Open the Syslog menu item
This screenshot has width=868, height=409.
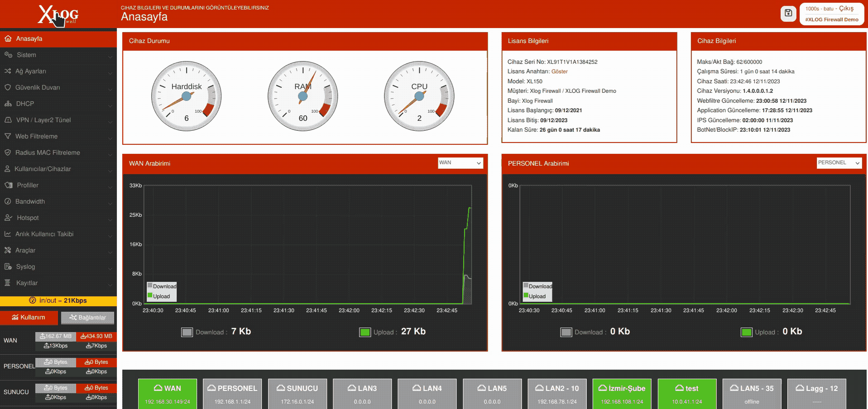coord(58,267)
